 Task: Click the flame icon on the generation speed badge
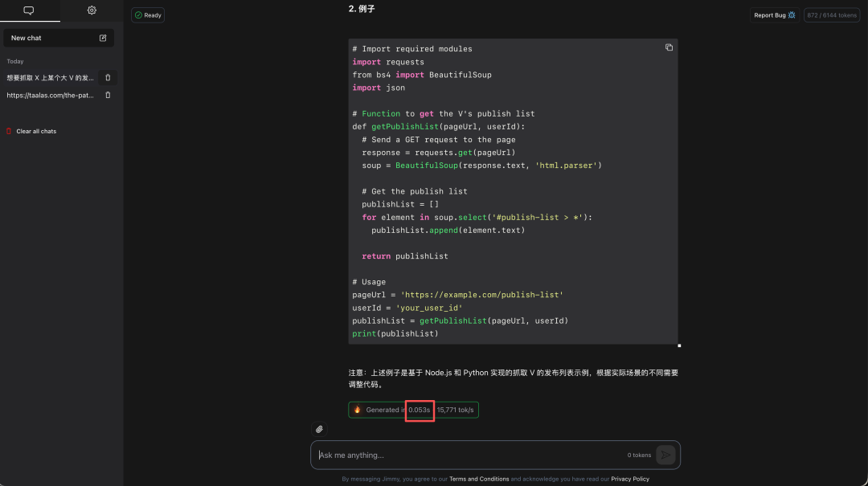[356, 410]
